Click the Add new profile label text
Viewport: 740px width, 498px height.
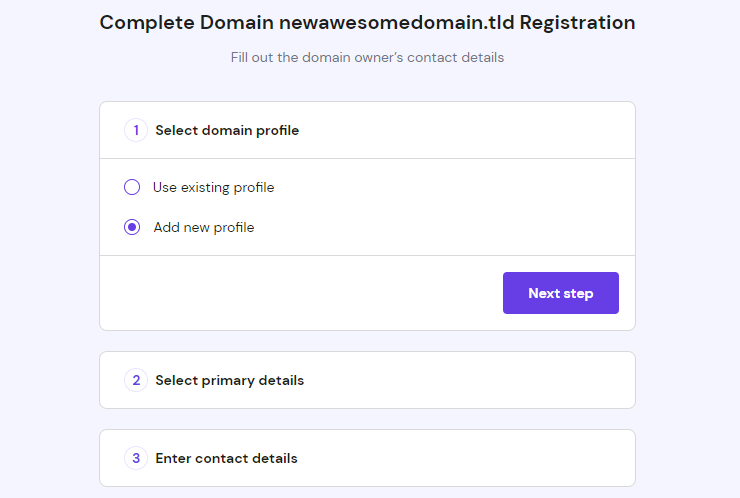click(204, 227)
